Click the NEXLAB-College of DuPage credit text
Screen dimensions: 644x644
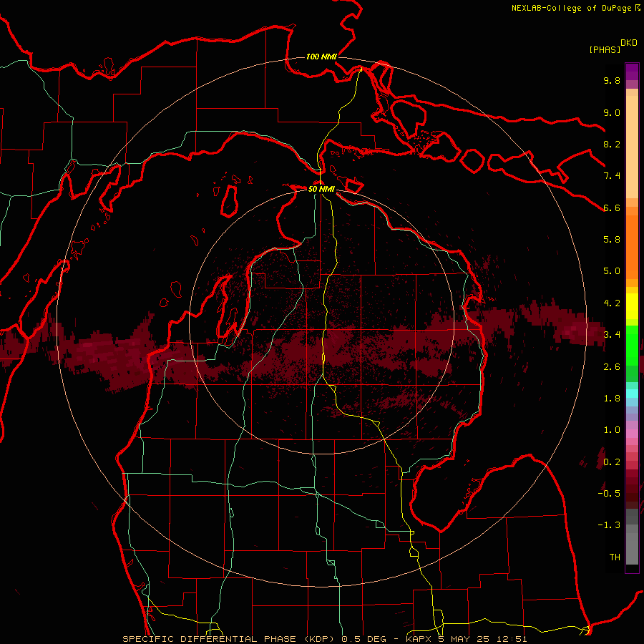[x=571, y=8]
